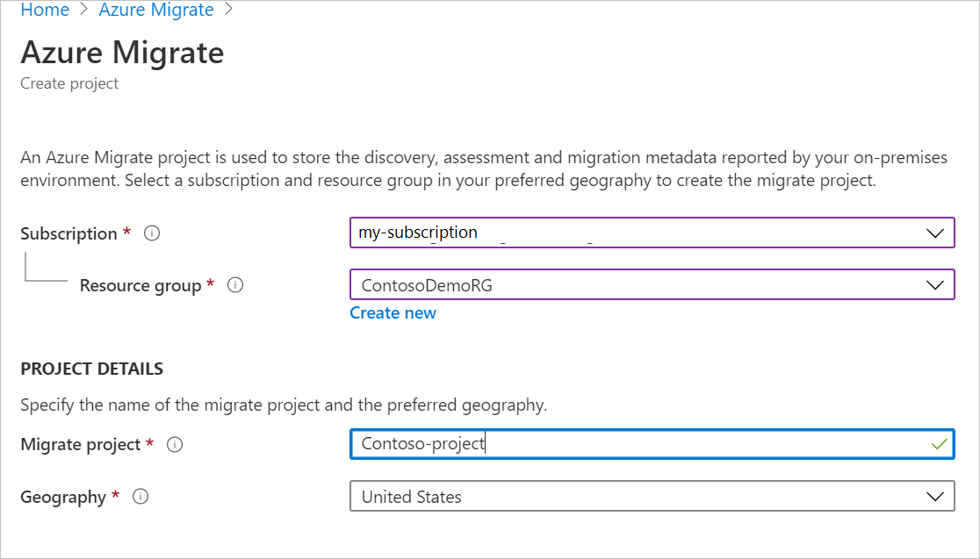This screenshot has height=559, width=980.
Task: Open the Subscription dropdown
Action: coord(650,233)
